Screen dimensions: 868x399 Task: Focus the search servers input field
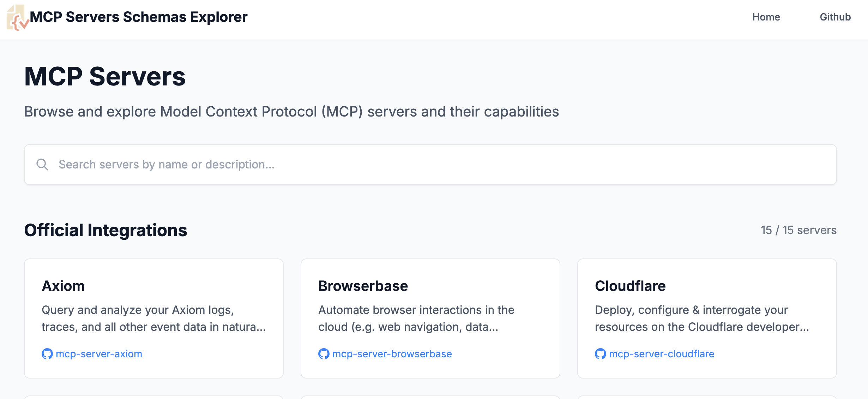click(430, 165)
